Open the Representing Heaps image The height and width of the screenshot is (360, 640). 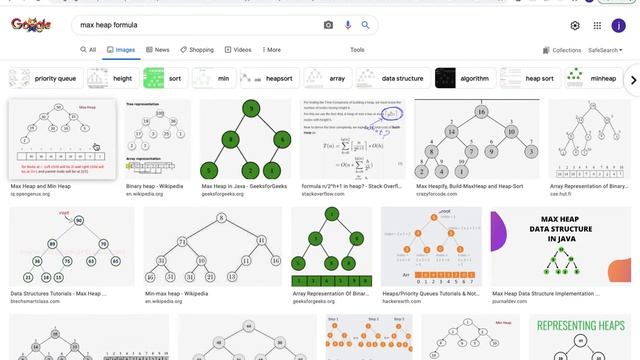point(580,337)
